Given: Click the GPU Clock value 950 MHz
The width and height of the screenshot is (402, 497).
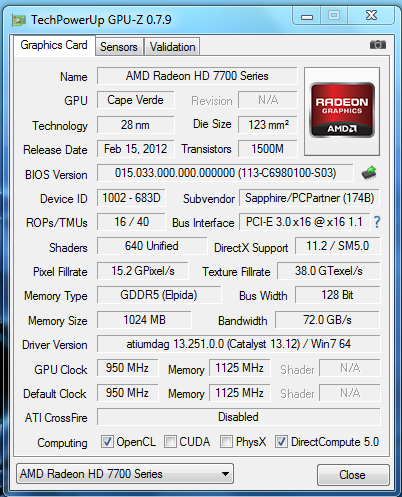Looking at the screenshot, I should [x=127, y=368].
